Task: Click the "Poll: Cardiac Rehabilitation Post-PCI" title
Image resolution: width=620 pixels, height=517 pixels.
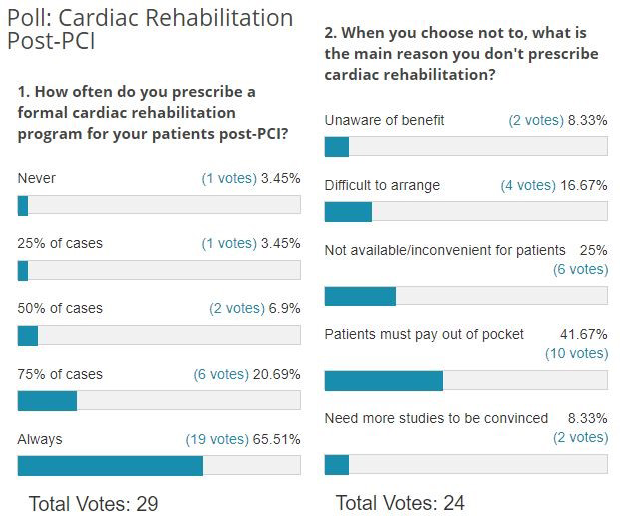Action: (150, 30)
